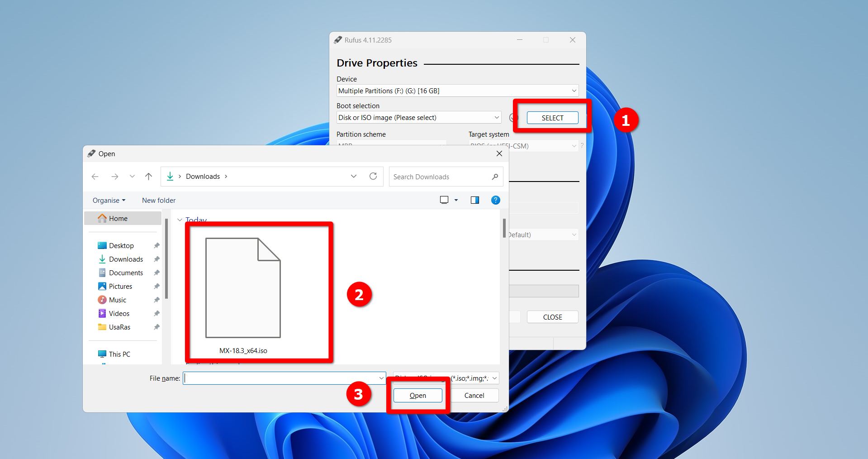Image resolution: width=868 pixels, height=459 pixels.
Task: Open the Organise menu
Action: pos(109,200)
